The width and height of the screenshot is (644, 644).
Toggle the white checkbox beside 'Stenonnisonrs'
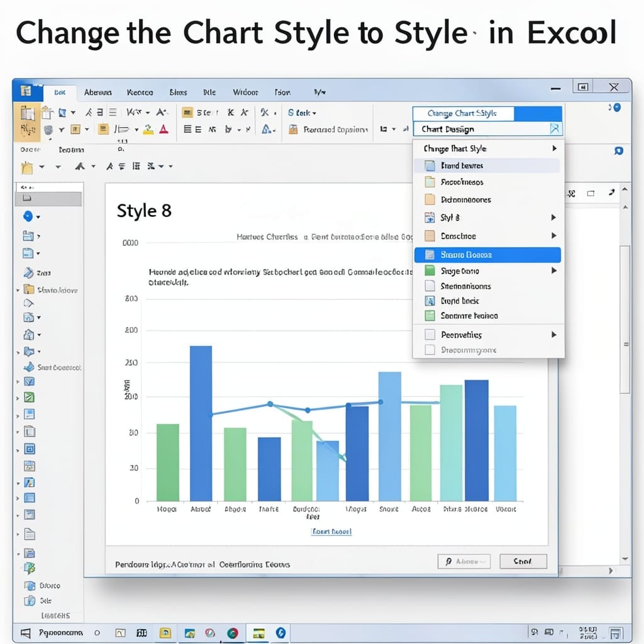pos(430,286)
